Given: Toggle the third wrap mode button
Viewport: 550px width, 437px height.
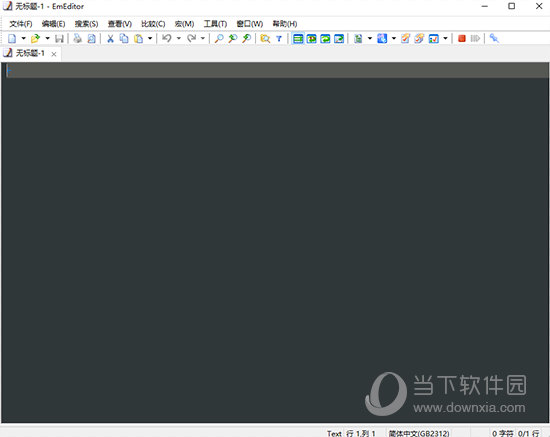Looking at the screenshot, I should pos(325,38).
